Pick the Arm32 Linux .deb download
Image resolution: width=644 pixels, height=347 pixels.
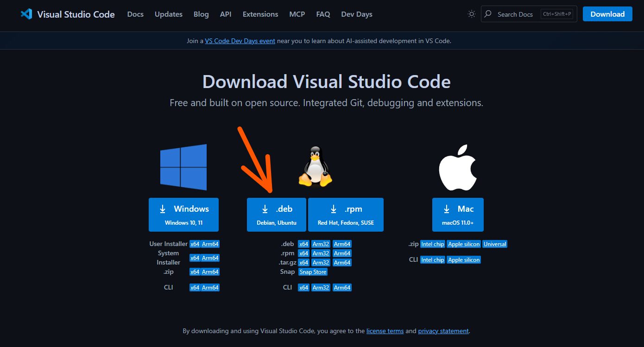tap(321, 244)
